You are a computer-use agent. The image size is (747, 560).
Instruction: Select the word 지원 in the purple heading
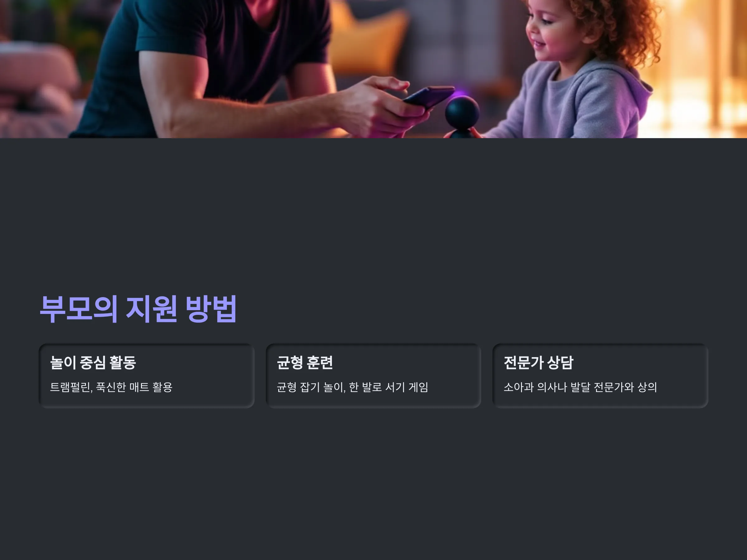151,309
